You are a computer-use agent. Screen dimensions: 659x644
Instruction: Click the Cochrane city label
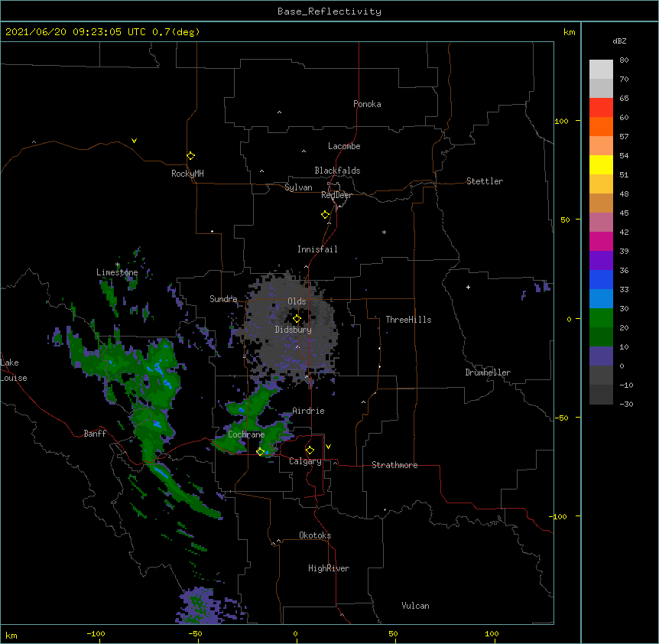pos(246,434)
